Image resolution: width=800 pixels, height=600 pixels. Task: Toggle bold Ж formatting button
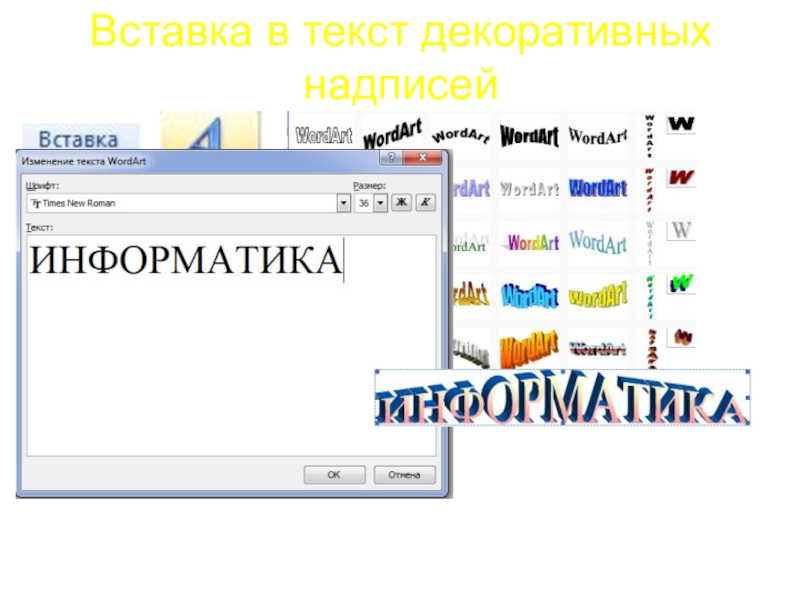402,203
